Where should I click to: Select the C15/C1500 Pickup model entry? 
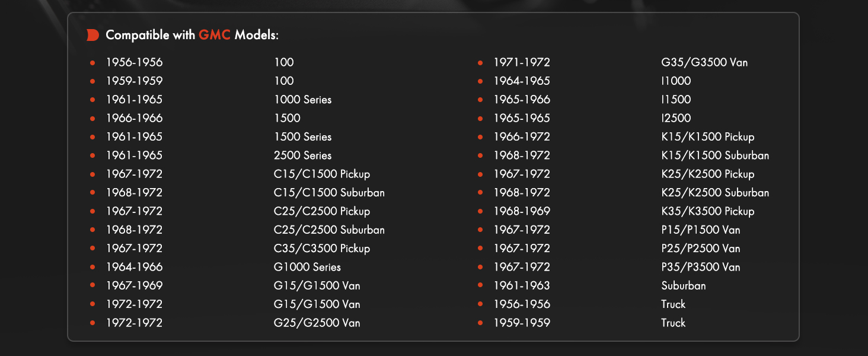(x=322, y=174)
